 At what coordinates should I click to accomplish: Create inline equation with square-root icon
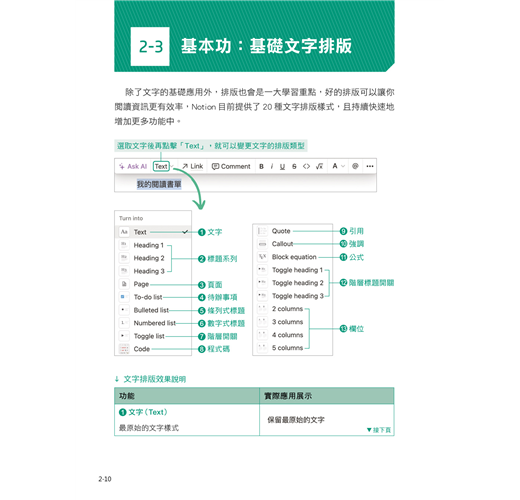pyautogui.click(x=319, y=166)
